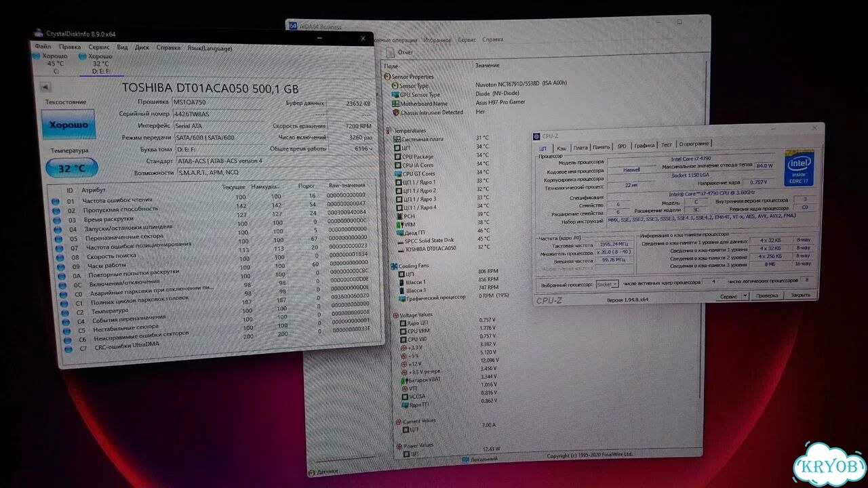Screen dimensions: 868x488
Task: Switch to the Тест tab in CPU-Z
Action: (x=667, y=145)
